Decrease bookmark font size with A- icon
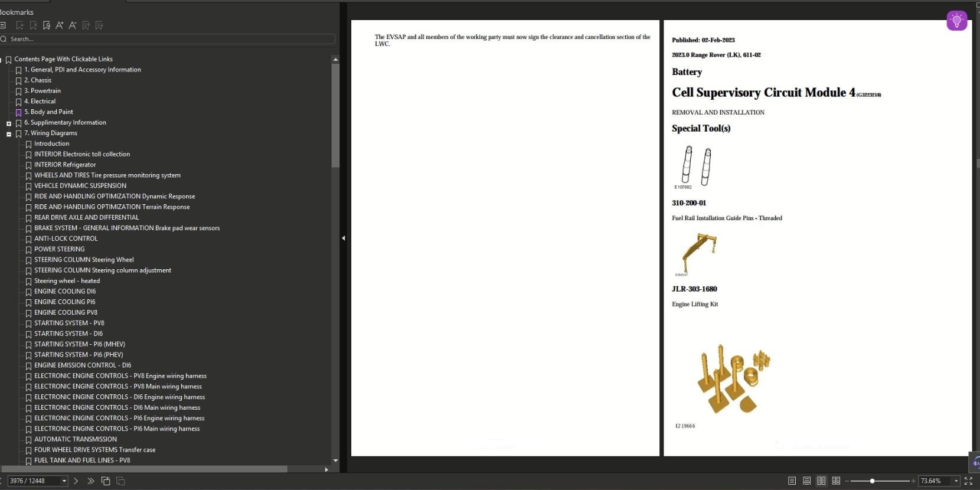Viewport: 980px width, 490px height. click(x=73, y=25)
